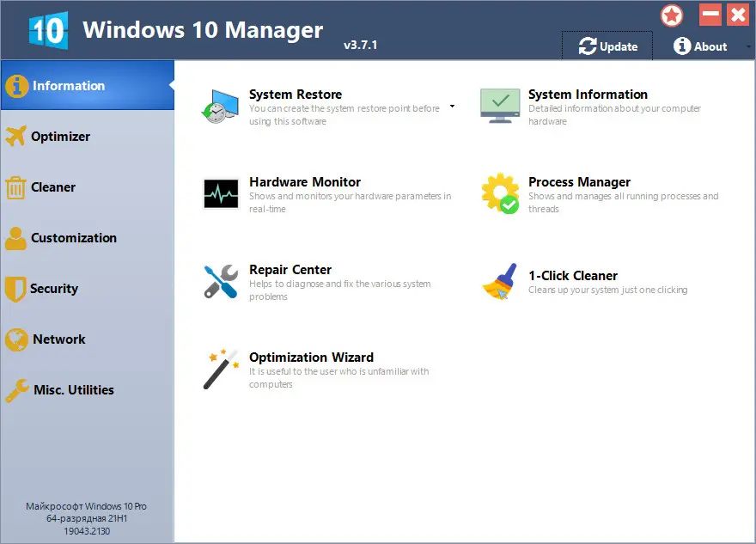This screenshot has height=544, width=756.
Task: Click the About info circle icon
Action: click(x=682, y=46)
